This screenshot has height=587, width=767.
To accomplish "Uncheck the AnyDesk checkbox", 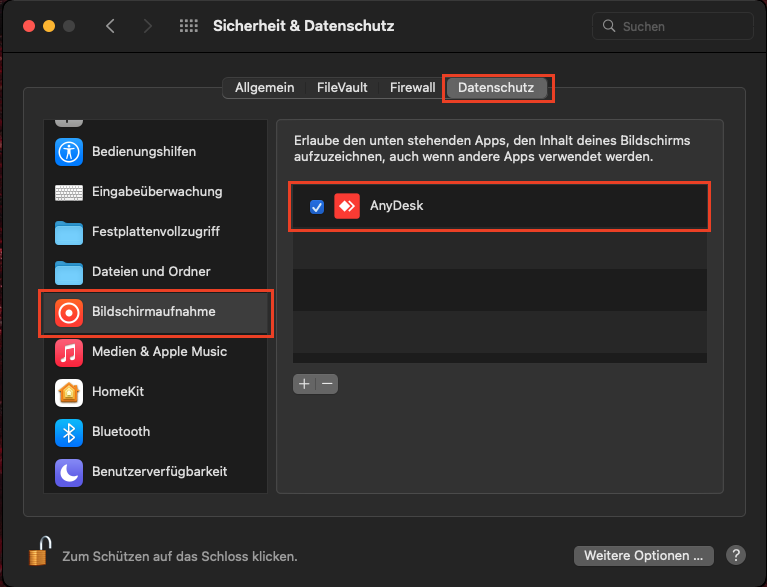I will [x=317, y=207].
